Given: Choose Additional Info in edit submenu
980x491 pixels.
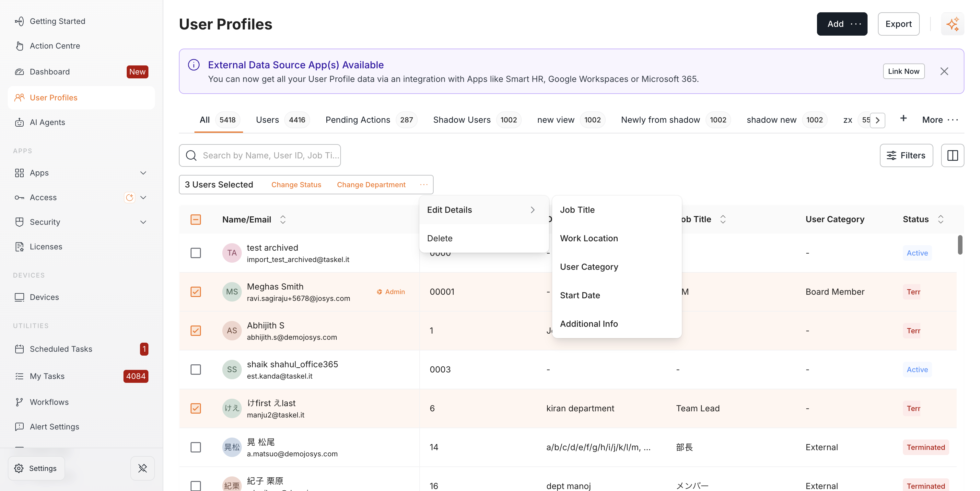Looking at the screenshot, I should 616,324.
